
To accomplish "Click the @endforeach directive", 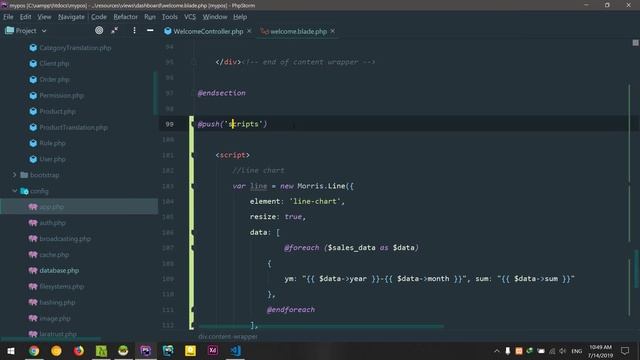I will [x=291, y=310].
